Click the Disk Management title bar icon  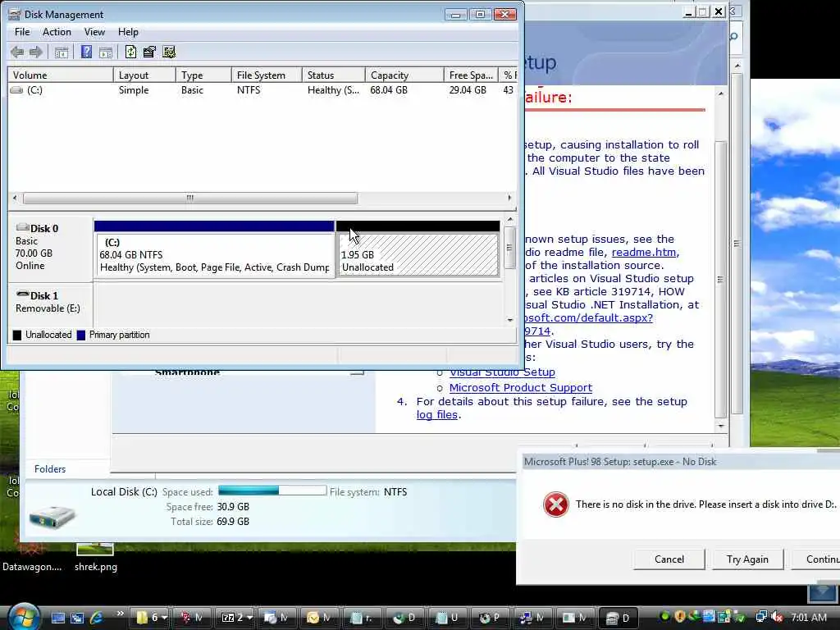click(x=15, y=15)
